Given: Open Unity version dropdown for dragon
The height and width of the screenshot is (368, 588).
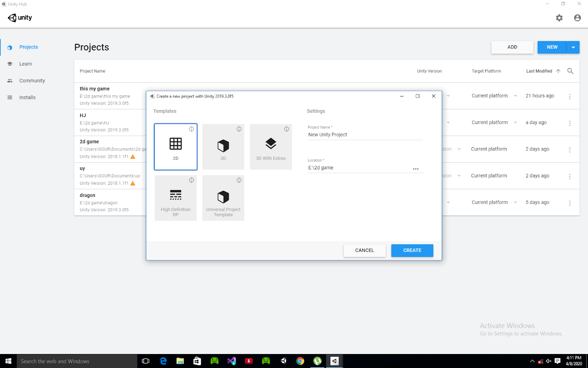Looking at the screenshot, I should point(448,202).
